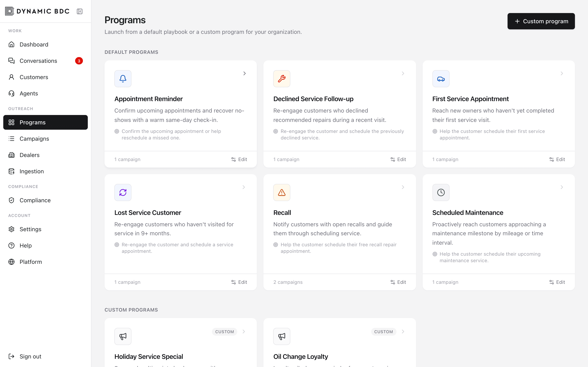Click the Lost Service refresh icon
The image size is (588, 367).
coord(123,192)
